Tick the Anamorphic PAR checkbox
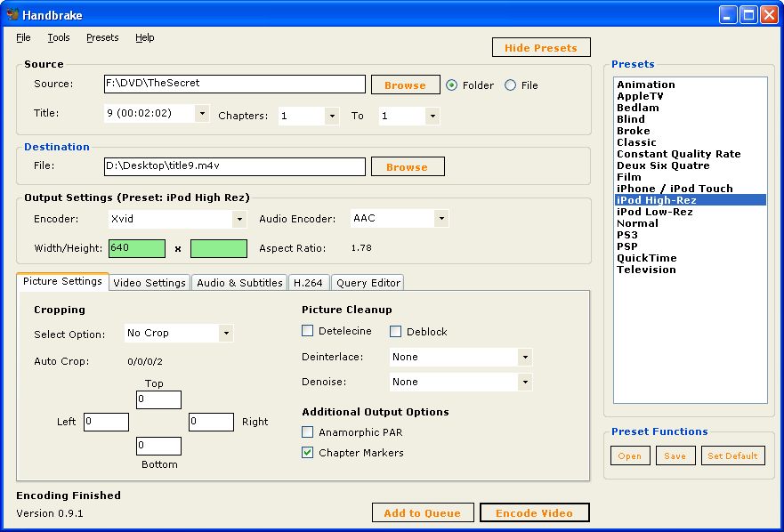 [308, 432]
